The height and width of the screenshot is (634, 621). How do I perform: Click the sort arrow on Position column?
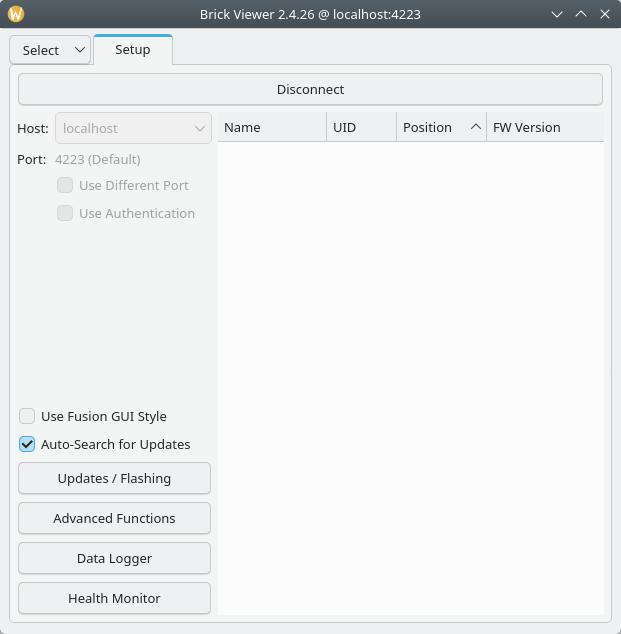[475, 127]
